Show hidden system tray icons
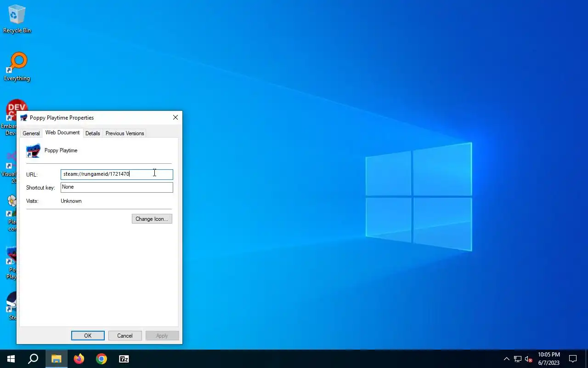The image size is (588, 368). [x=507, y=359]
